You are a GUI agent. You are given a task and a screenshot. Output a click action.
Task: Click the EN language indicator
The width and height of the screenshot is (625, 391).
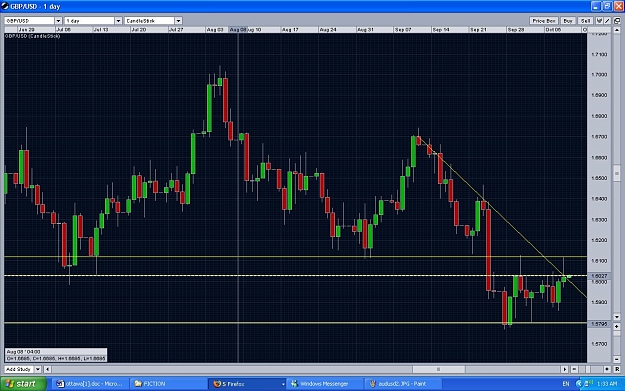tap(566, 384)
